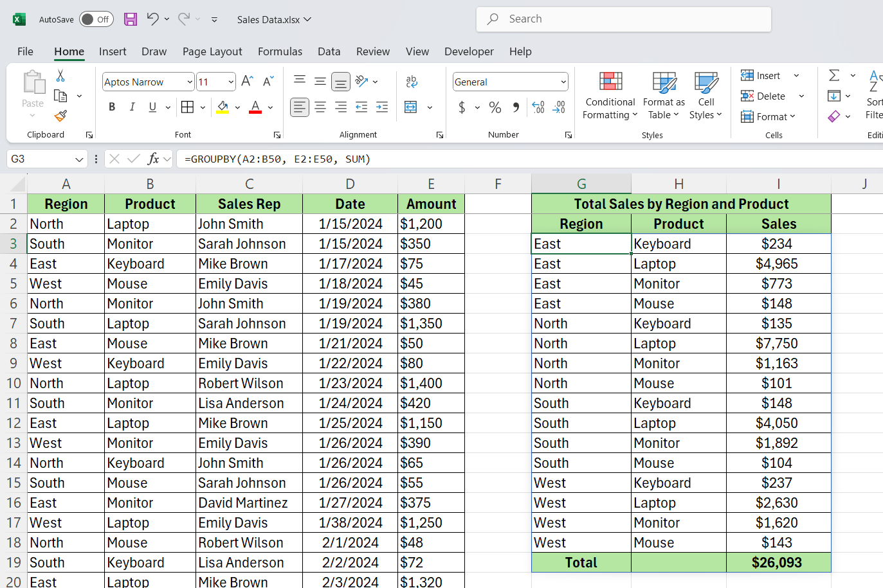This screenshot has height=588, width=883.
Task: Switch to the Page Layout tab
Action: (212, 51)
